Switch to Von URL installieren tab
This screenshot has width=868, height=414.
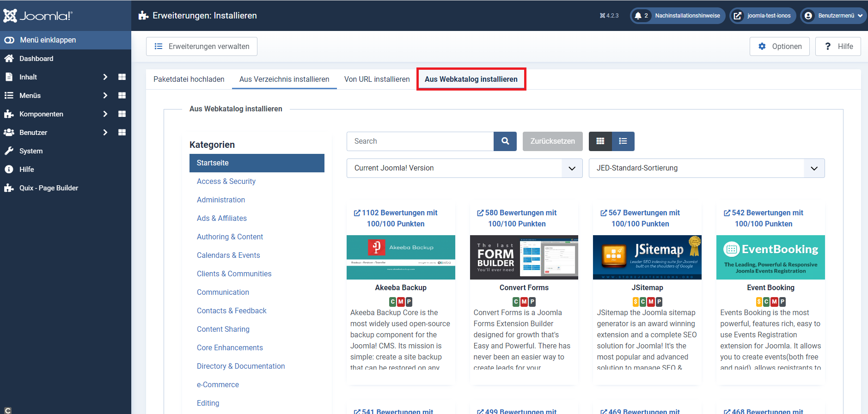point(377,79)
